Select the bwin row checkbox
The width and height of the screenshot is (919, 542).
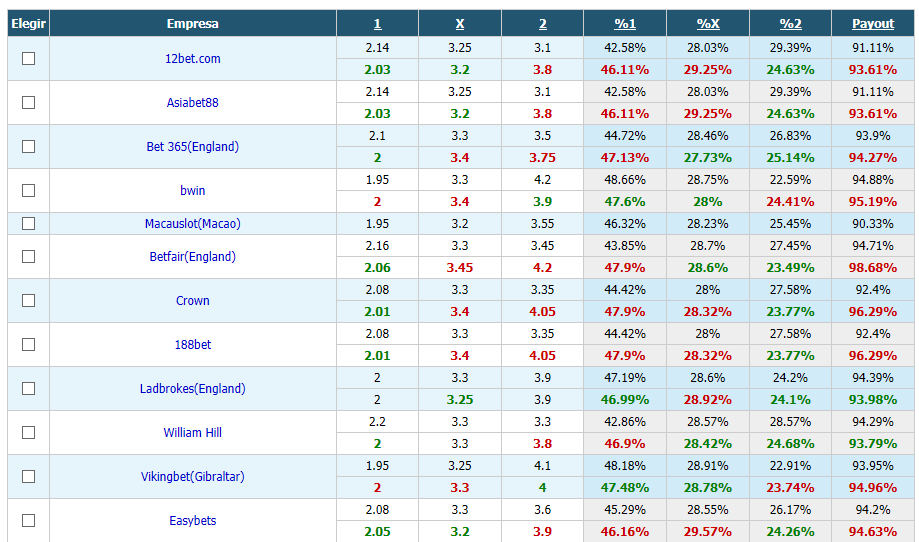pyautogui.click(x=28, y=190)
